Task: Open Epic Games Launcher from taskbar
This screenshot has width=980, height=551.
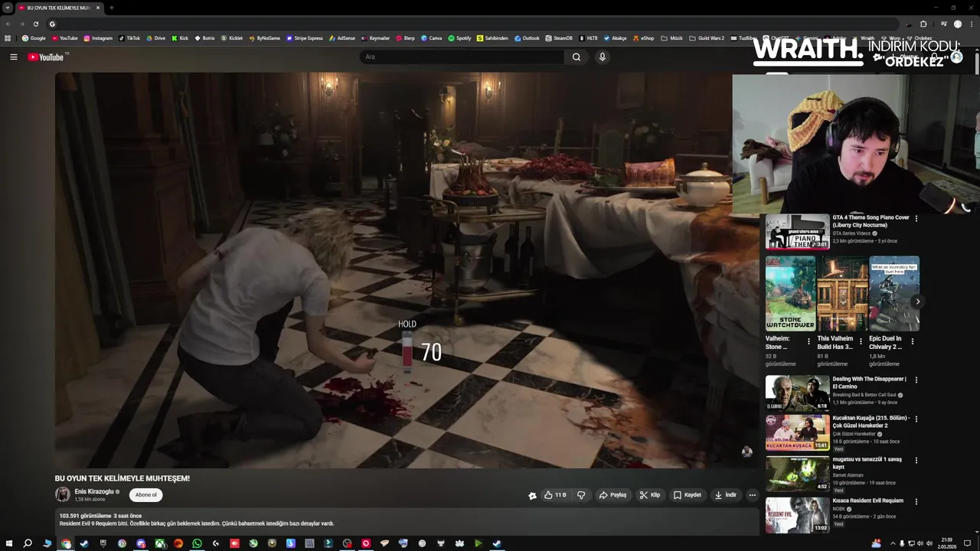Action: [103, 543]
